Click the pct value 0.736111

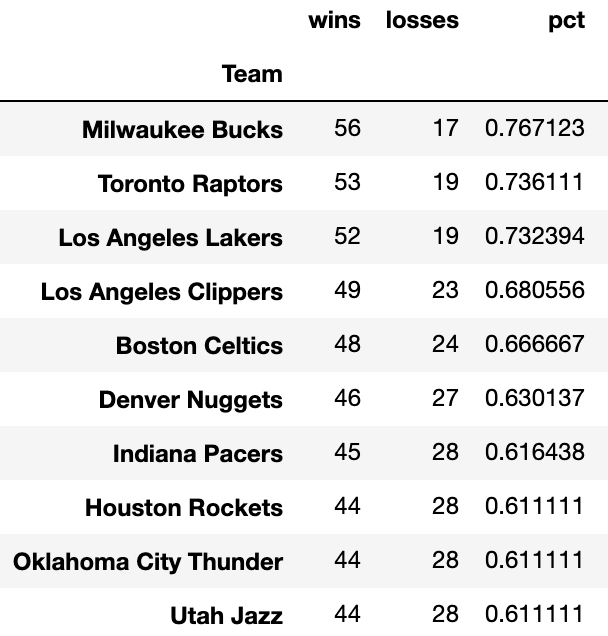click(535, 182)
